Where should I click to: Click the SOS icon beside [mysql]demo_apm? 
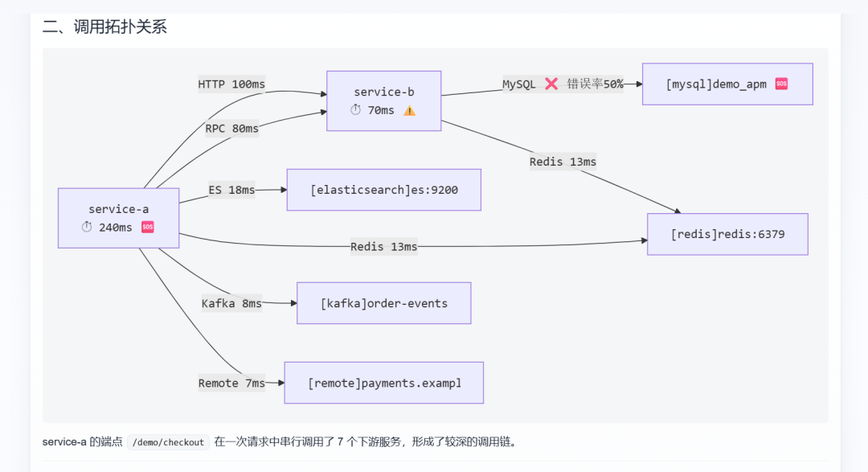[782, 84]
